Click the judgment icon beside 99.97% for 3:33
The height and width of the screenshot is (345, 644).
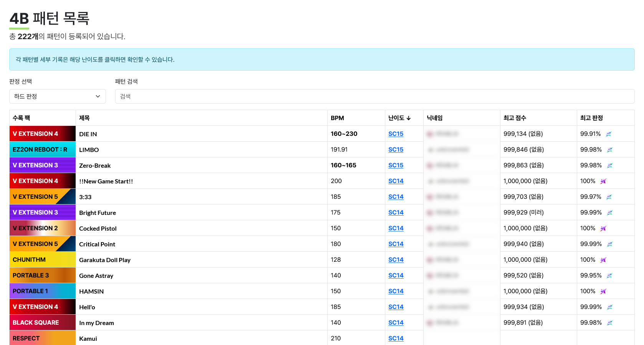(x=609, y=197)
